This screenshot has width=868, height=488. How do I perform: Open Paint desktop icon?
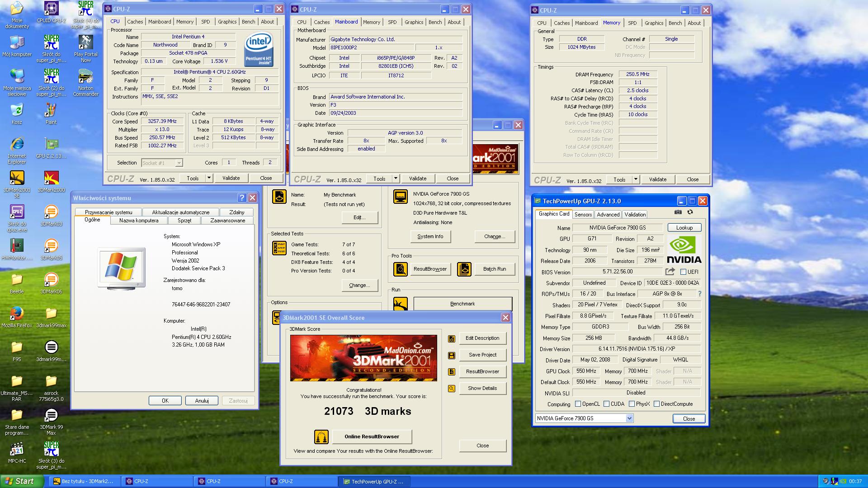[51, 113]
